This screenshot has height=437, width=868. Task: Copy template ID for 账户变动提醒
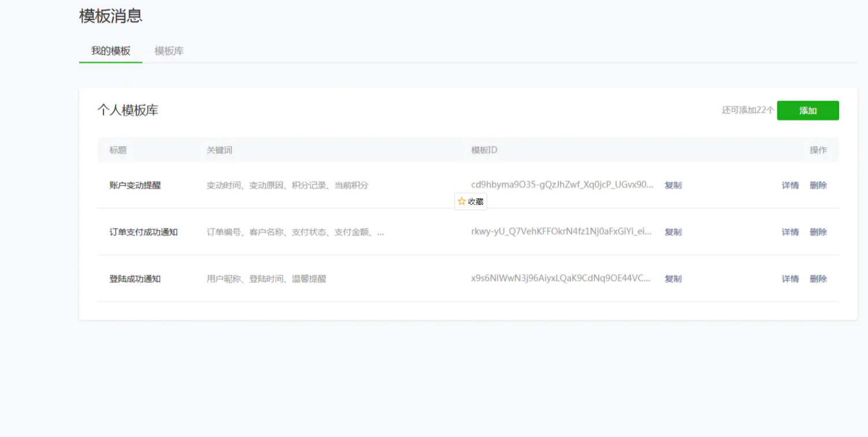click(673, 185)
